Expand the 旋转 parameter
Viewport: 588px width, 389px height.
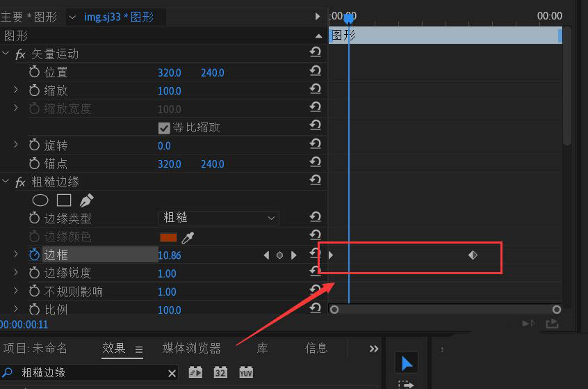pos(16,144)
